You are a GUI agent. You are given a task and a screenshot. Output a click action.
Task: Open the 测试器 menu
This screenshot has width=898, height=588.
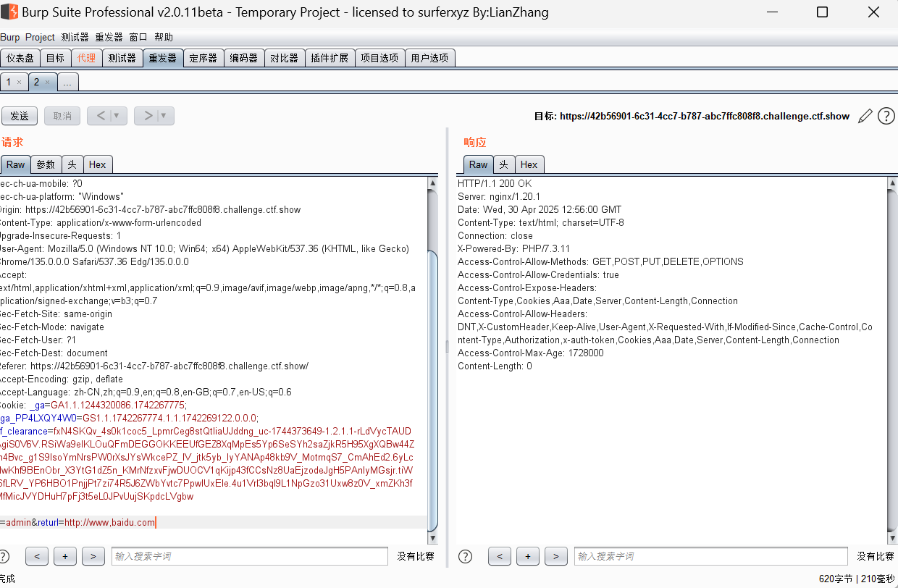point(75,37)
